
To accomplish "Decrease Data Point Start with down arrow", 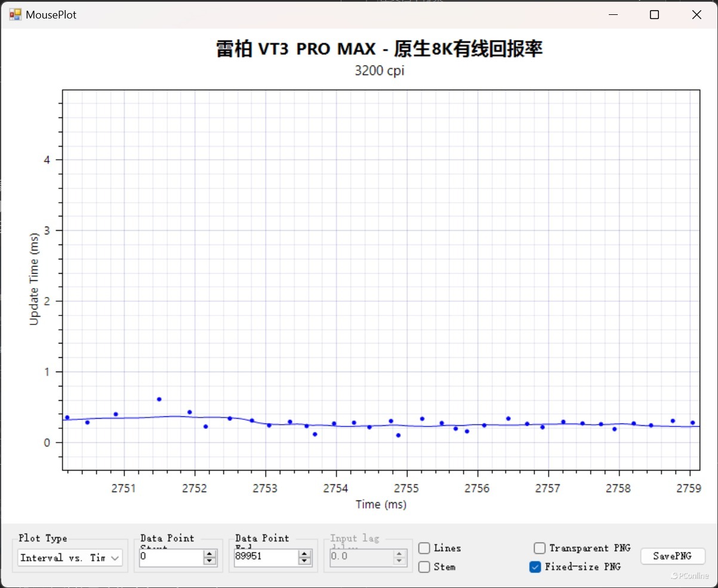I will (x=209, y=561).
